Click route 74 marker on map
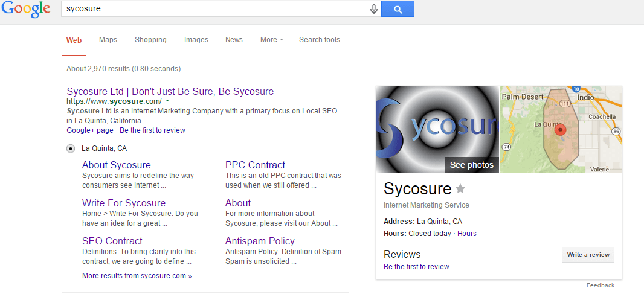 (506, 146)
